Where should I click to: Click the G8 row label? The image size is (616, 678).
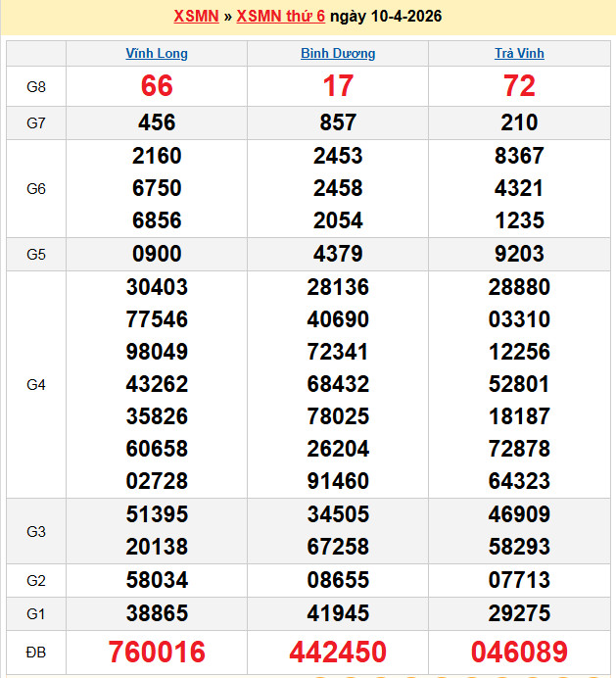coord(36,87)
